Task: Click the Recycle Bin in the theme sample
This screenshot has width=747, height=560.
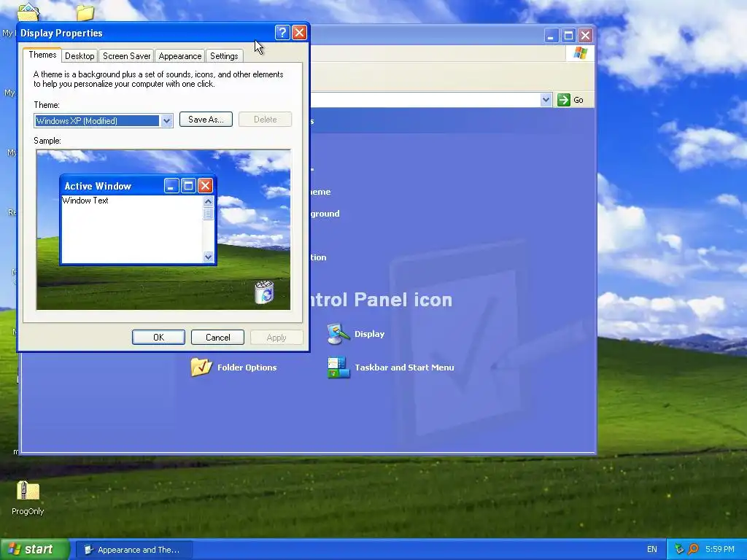Action: point(264,292)
